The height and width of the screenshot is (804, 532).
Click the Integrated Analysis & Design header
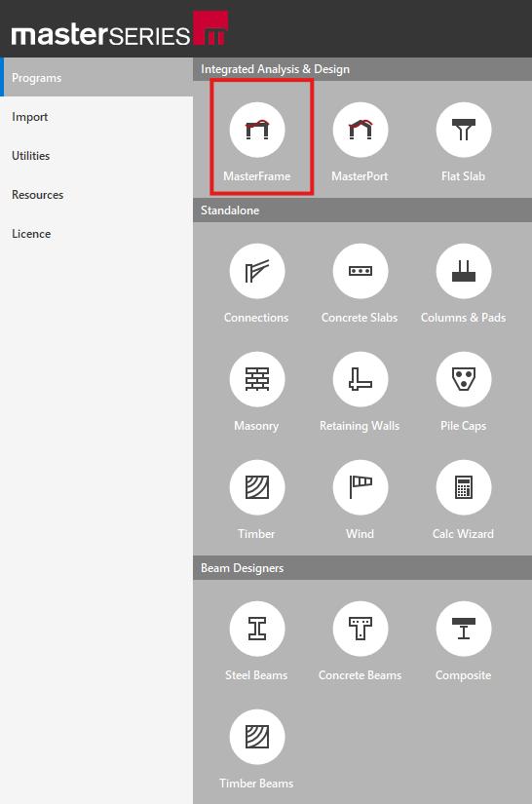pyautogui.click(x=362, y=69)
